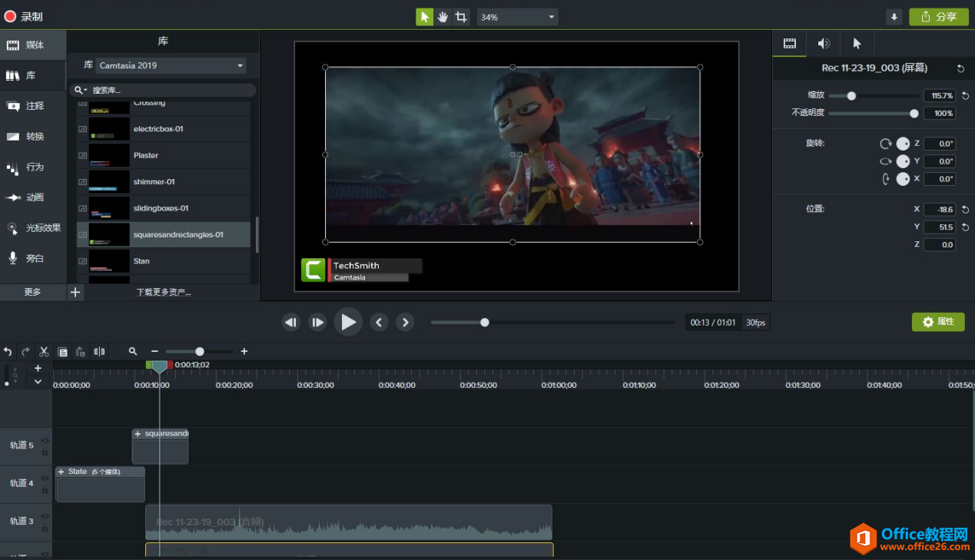The width and height of the screenshot is (975, 560).
Task: Redo the action in timeline toolbar
Action: click(x=25, y=352)
